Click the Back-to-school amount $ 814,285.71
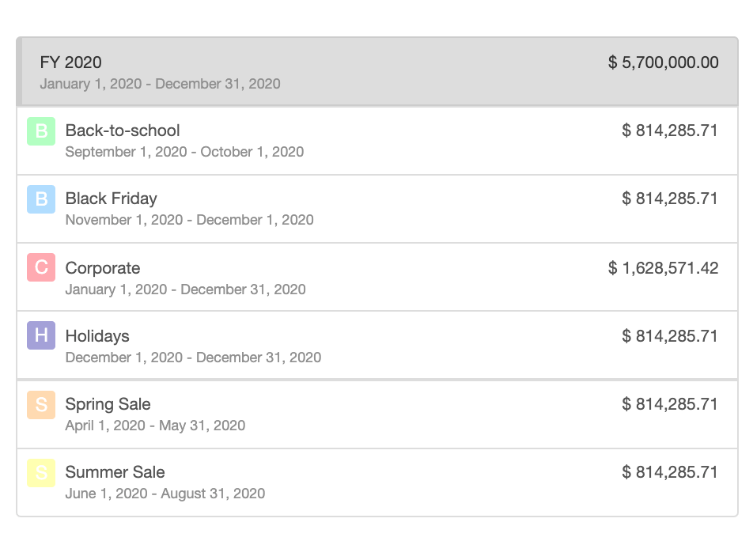The width and height of the screenshot is (753, 560). pos(670,131)
